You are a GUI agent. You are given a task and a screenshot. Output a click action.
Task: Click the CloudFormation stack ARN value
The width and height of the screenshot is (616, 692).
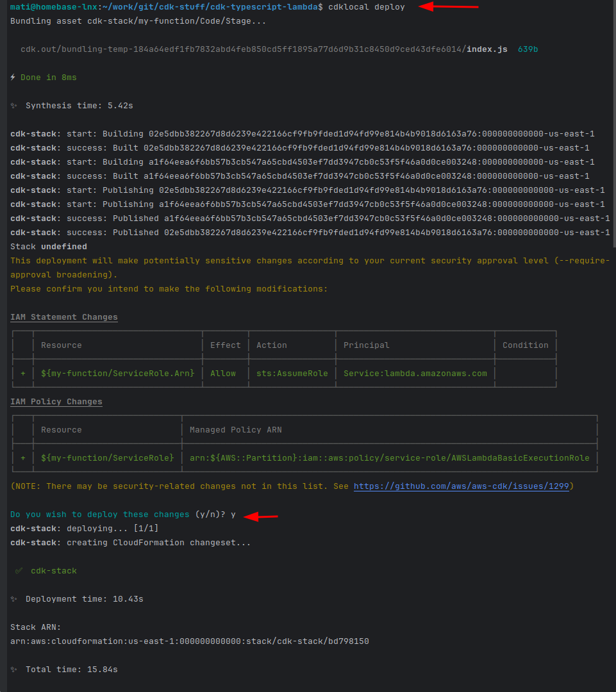(189, 641)
